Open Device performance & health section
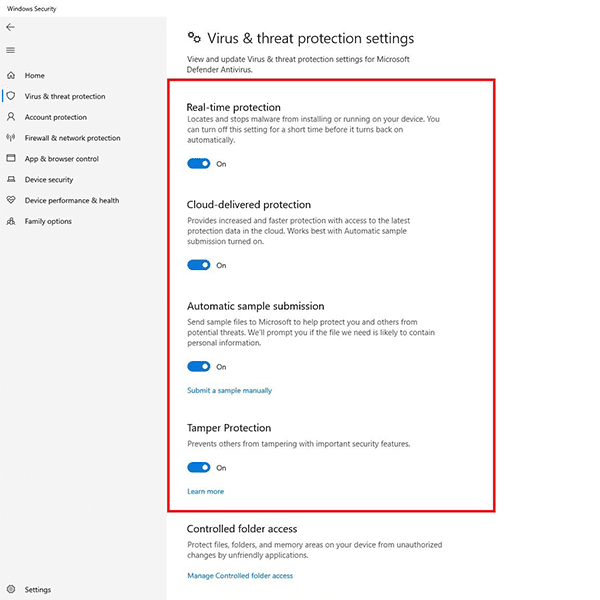Image resolution: width=600 pixels, height=600 pixels. [x=72, y=201]
